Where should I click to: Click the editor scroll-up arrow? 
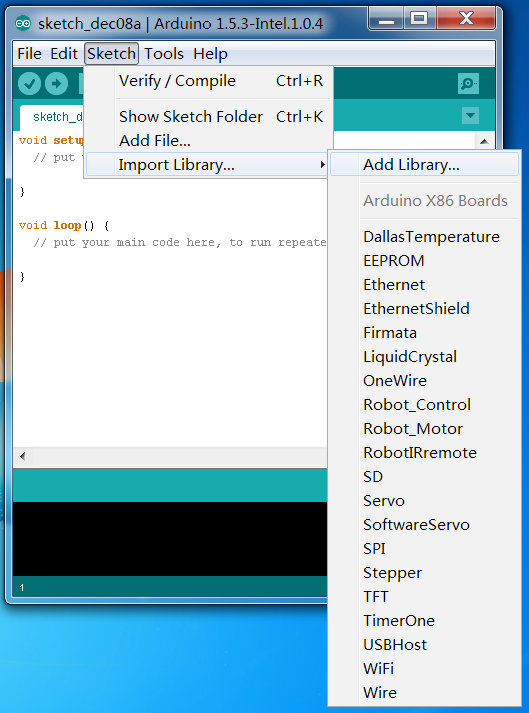pos(484,142)
